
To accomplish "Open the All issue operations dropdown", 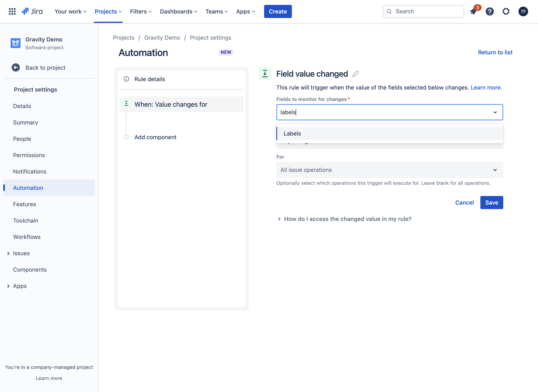I will click(x=390, y=170).
